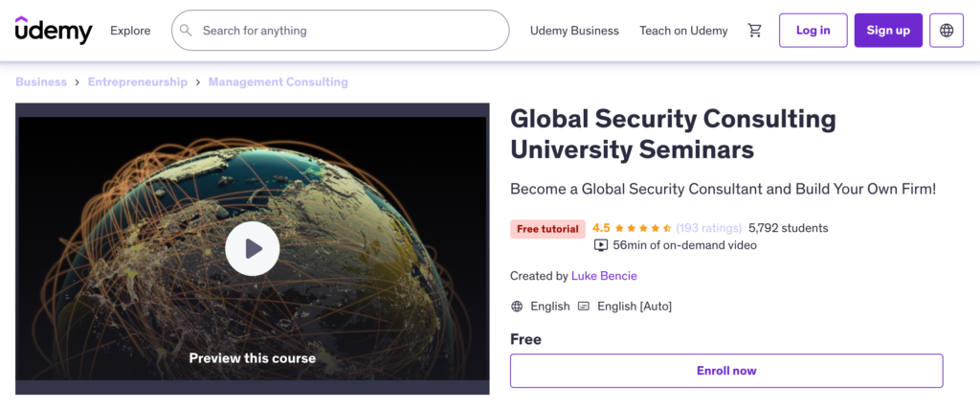Open the Explore menu
The width and height of the screenshot is (980, 411).
click(x=130, y=31)
